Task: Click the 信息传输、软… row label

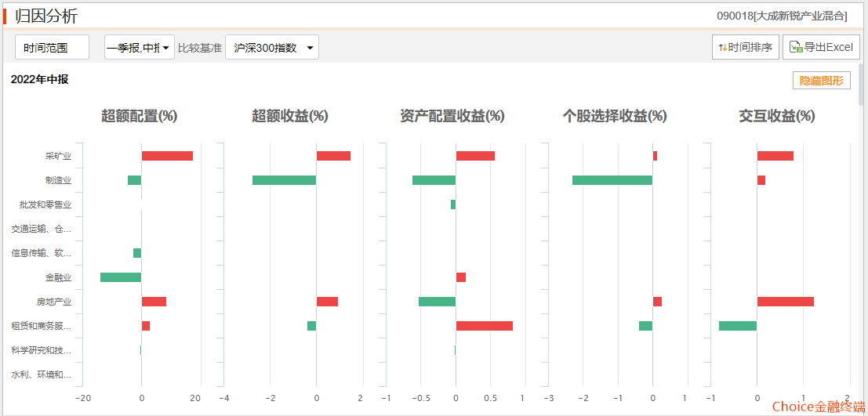Action: click(42, 253)
